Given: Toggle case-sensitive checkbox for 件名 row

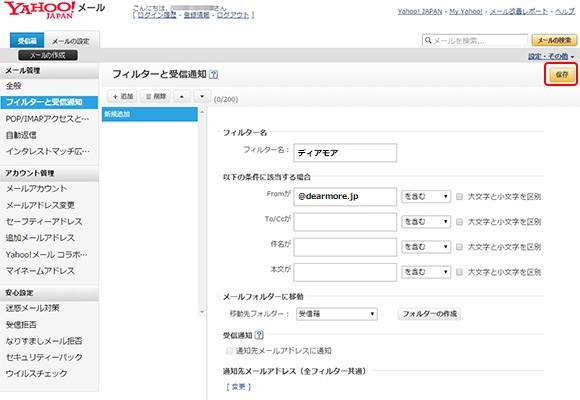Looking at the screenshot, I should (459, 247).
